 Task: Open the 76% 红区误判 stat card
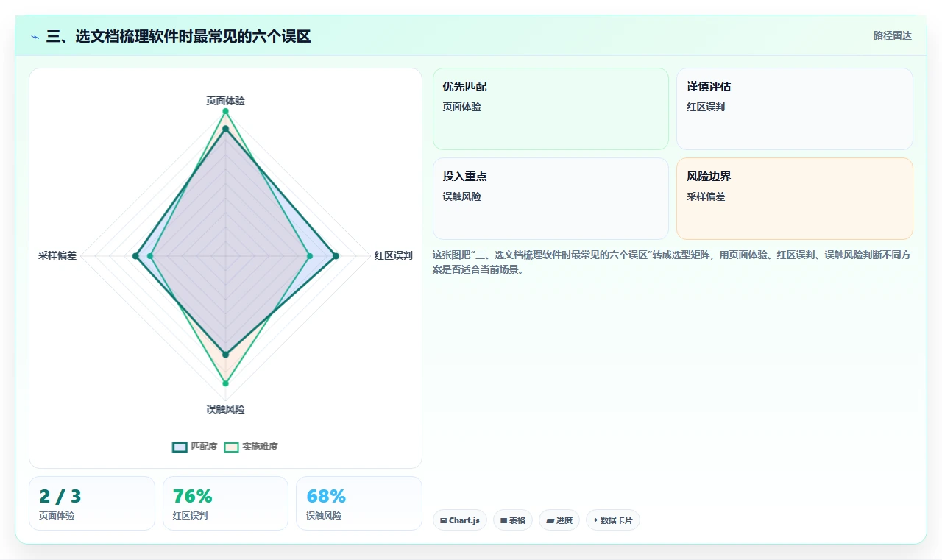coord(225,503)
